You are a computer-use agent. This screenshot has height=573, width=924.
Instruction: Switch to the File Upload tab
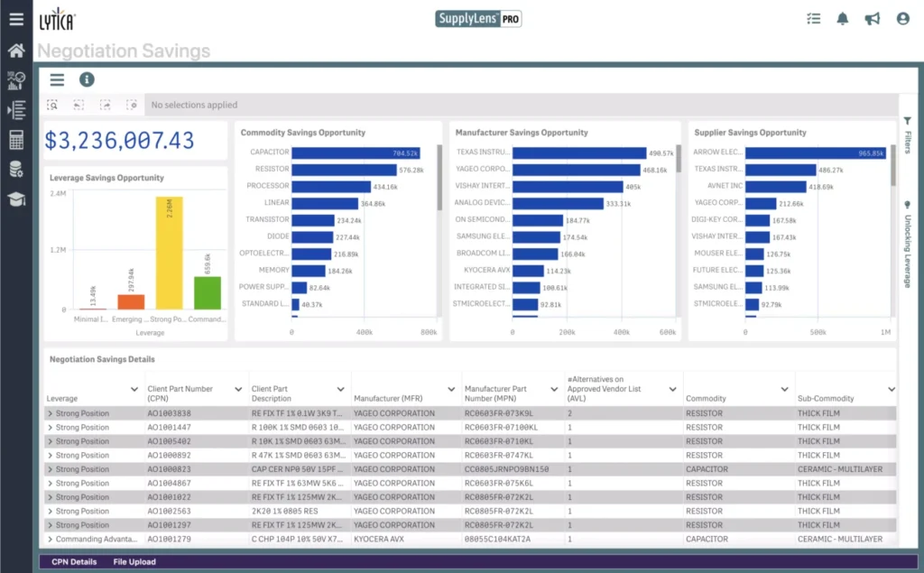[x=134, y=562]
